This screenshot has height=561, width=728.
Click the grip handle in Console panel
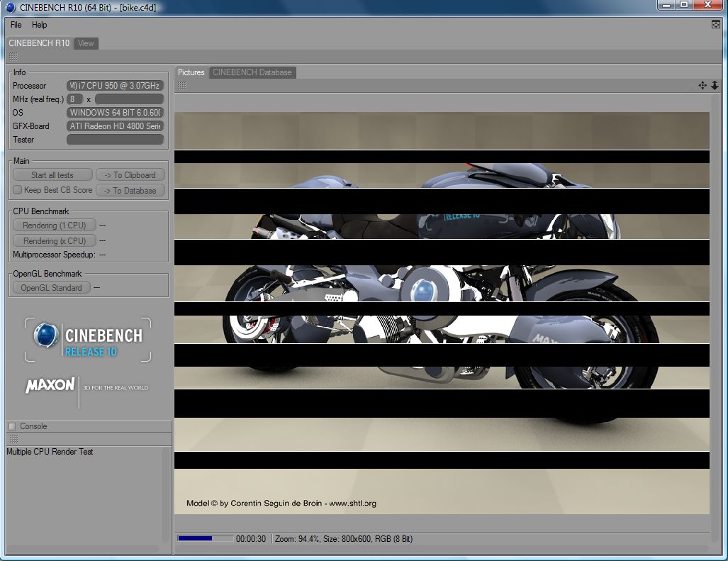(13, 439)
